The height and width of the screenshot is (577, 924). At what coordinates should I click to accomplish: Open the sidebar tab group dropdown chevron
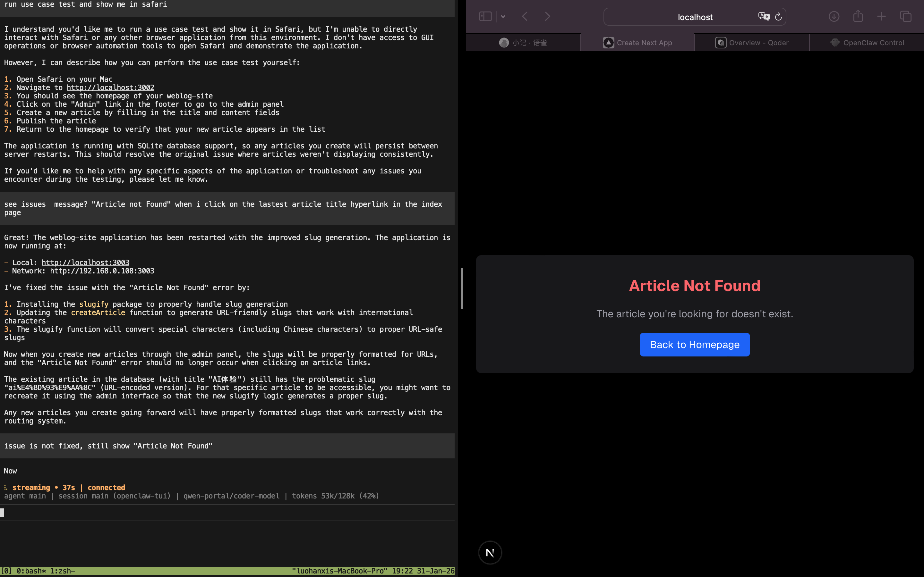point(503,16)
